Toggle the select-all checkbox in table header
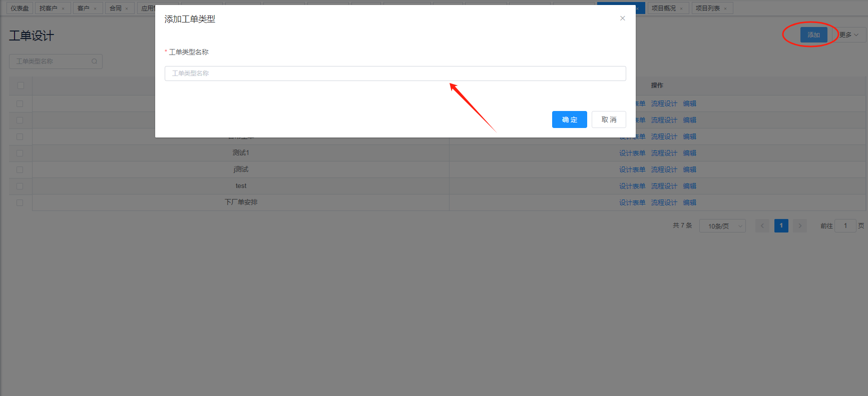 point(21,85)
